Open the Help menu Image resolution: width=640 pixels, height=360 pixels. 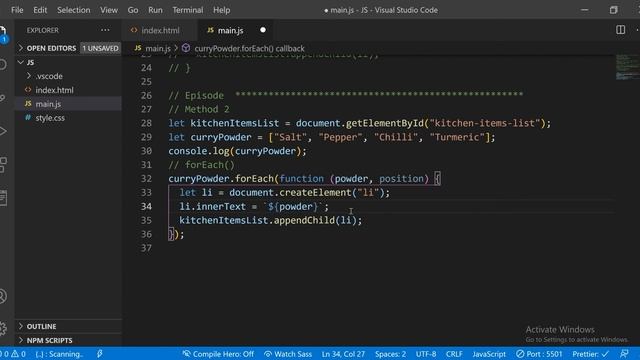222,10
